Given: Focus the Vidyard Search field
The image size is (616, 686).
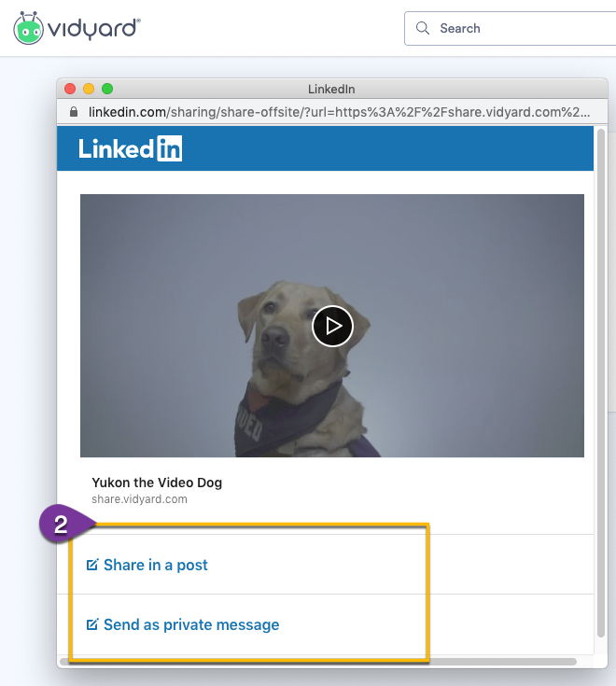Looking at the screenshot, I should point(511,28).
